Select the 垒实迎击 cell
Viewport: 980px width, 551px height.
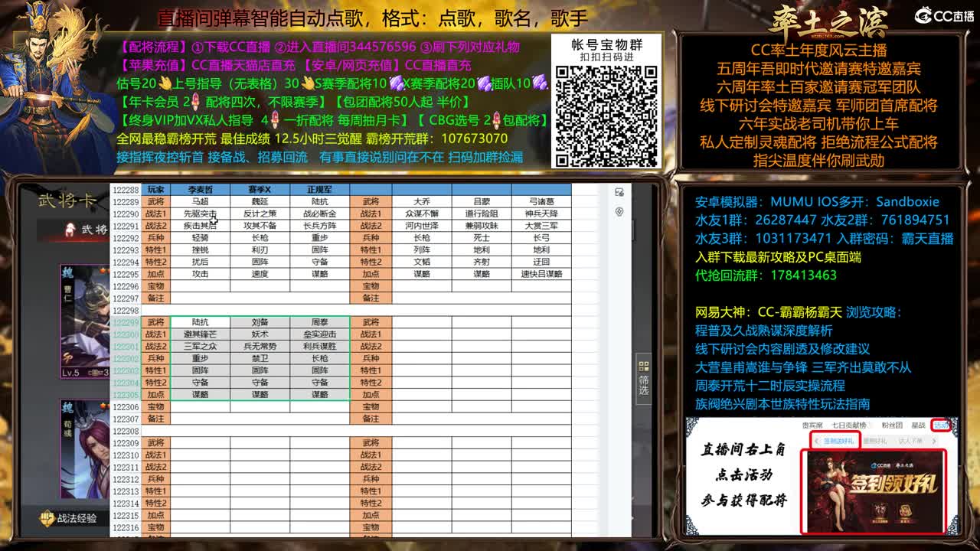[x=319, y=334]
